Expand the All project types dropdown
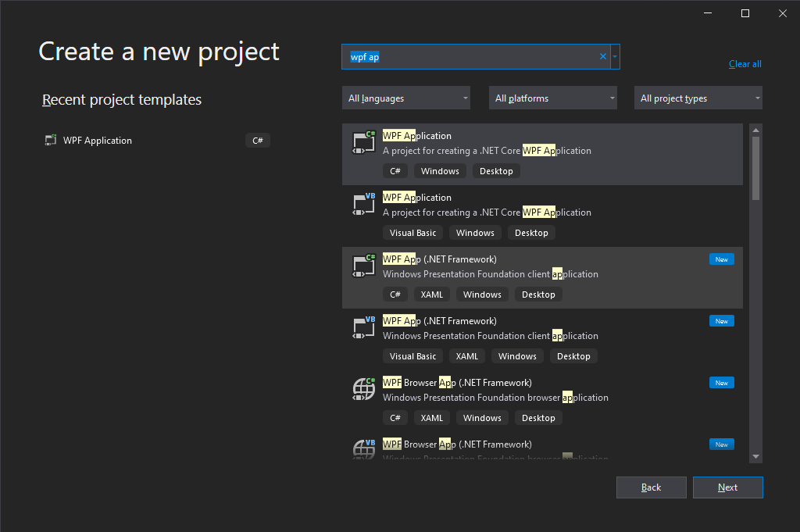Viewport: 800px width, 532px height. tap(698, 98)
